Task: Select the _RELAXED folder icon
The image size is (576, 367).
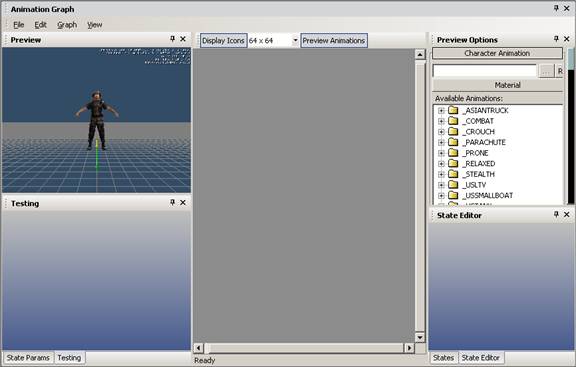Action: point(453,163)
